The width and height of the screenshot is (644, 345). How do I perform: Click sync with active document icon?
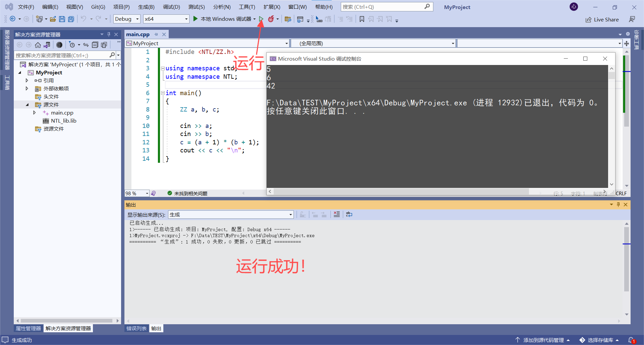[x=86, y=45]
